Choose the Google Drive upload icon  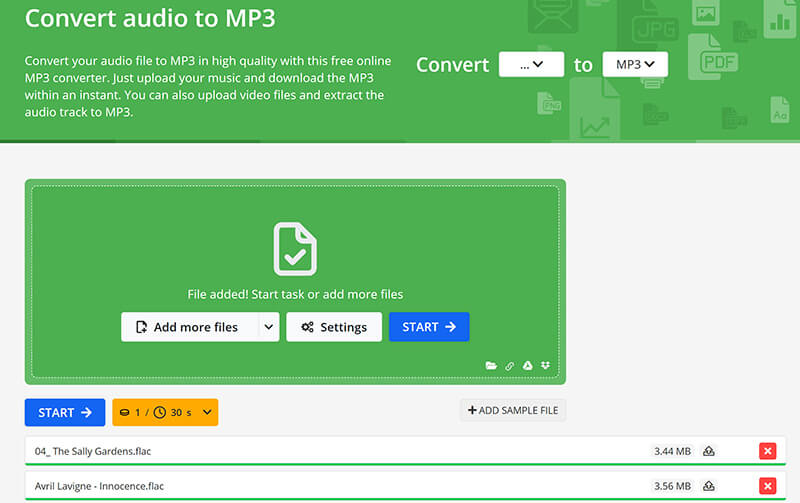click(x=528, y=365)
